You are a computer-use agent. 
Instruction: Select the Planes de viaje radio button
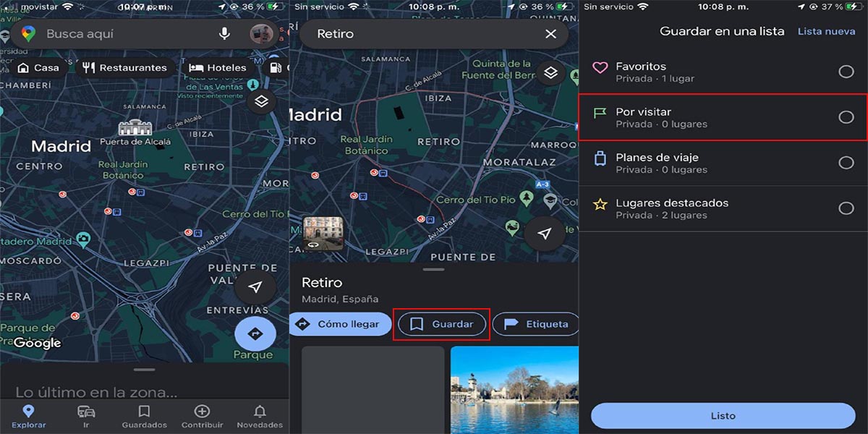tap(846, 163)
